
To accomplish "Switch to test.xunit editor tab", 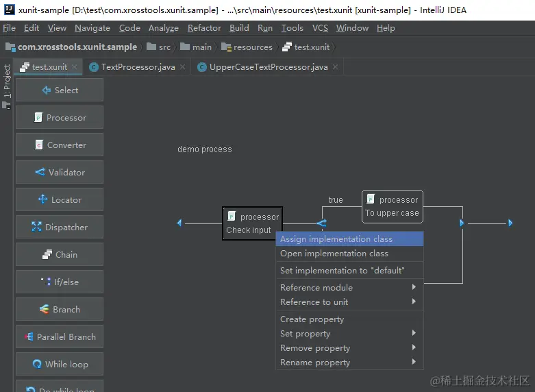I will point(49,67).
